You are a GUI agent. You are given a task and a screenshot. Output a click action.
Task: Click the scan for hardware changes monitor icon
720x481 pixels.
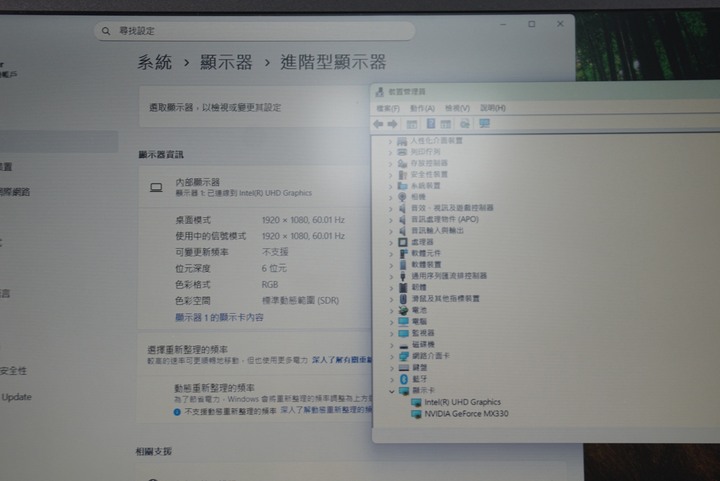(484, 124)
